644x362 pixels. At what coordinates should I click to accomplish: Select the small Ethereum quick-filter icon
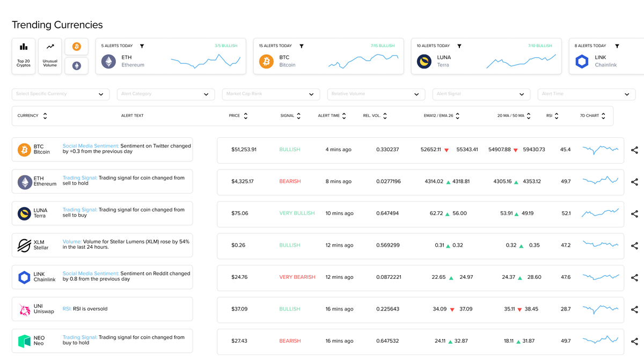(x=77, y=65)
